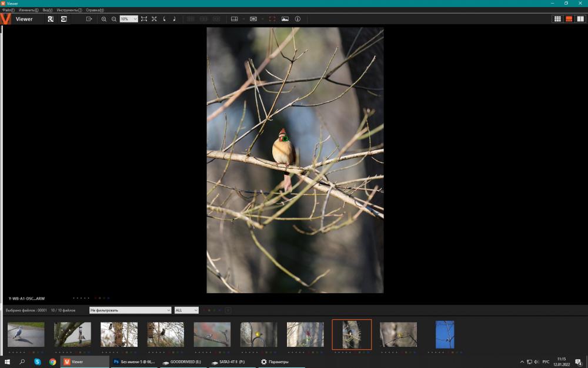Toggle the panel layout display icon
The height and width of the screenshot is (368, 588).
click(235, 19)
